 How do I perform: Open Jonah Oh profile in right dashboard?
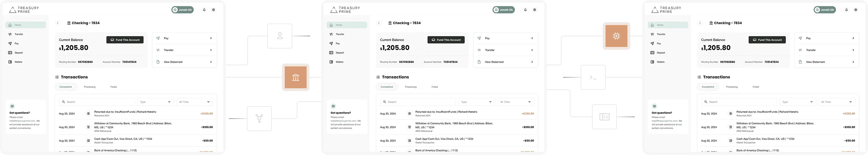825,10
